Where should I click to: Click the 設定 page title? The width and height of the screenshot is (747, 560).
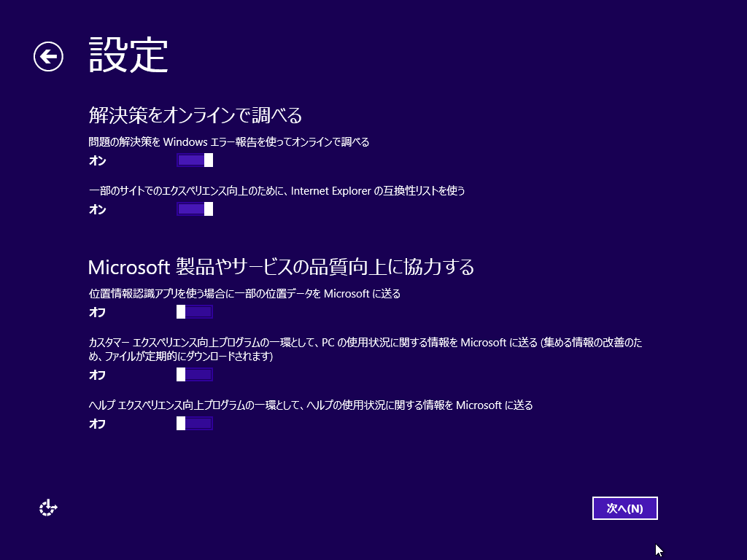point(128,55)
